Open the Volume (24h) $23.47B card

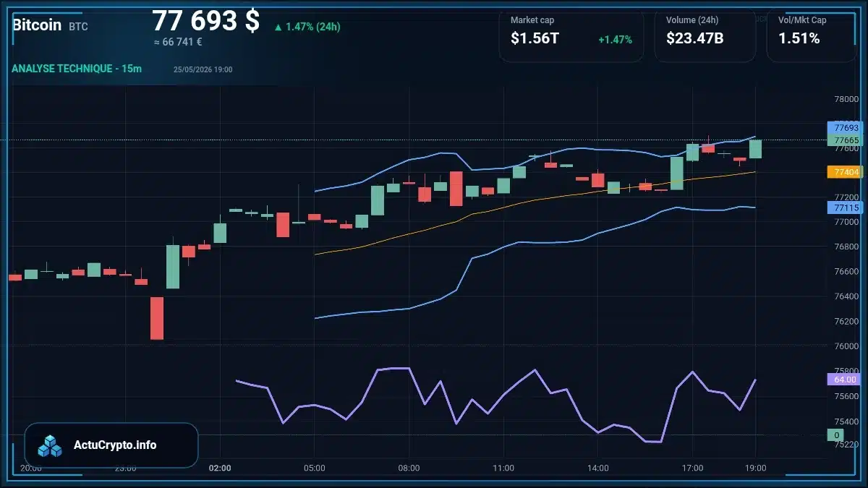705,35
